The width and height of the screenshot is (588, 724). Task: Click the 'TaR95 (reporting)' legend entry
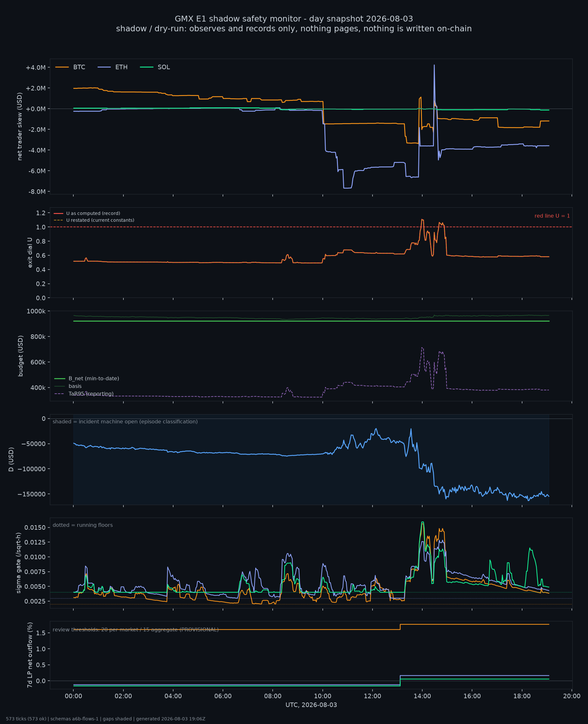[84, 394]
